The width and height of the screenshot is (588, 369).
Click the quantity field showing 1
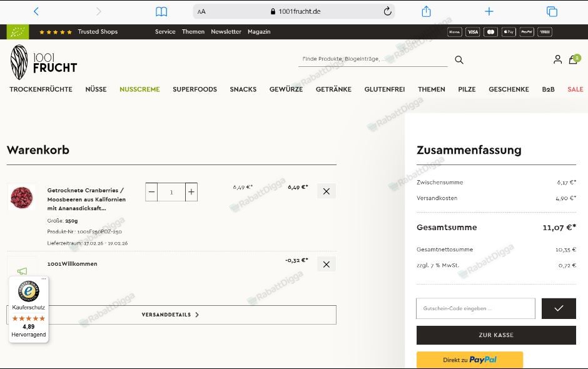(x=171, y=192)
